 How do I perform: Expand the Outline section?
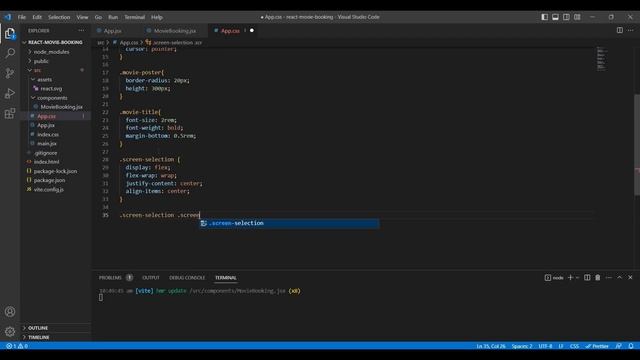56,328
